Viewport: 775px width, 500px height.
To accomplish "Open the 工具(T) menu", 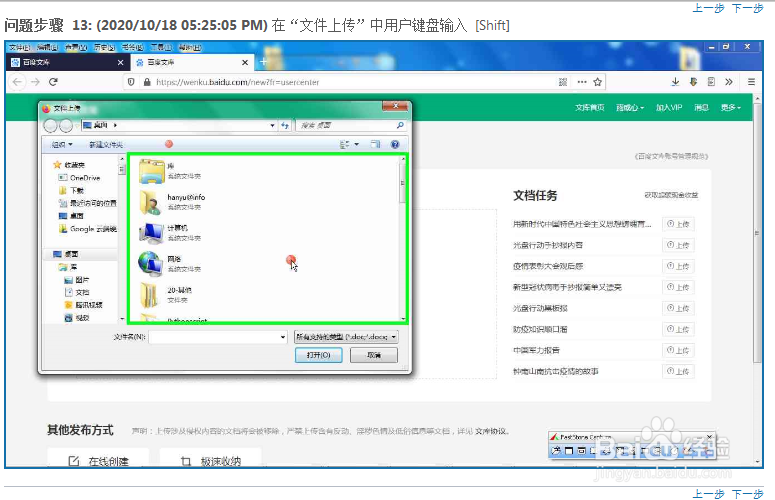I will tap(161, 47).
